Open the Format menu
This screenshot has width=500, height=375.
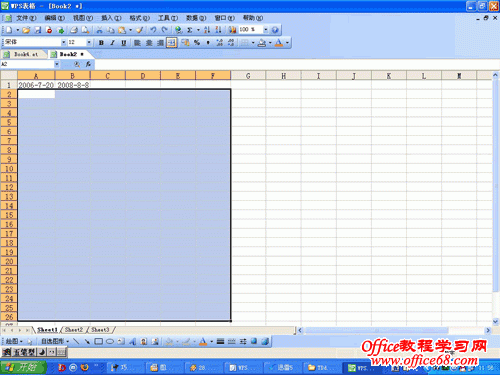[139, 18]
